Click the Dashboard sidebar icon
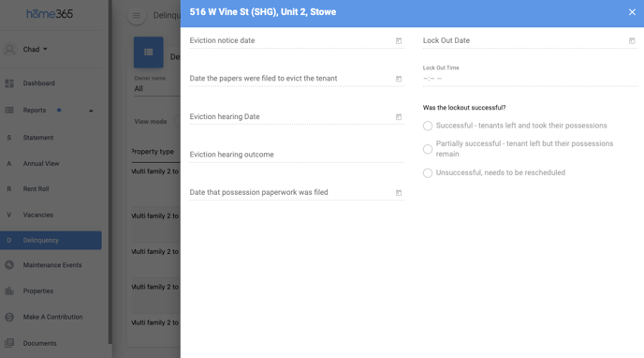644x358 pixels. [9, 83]
